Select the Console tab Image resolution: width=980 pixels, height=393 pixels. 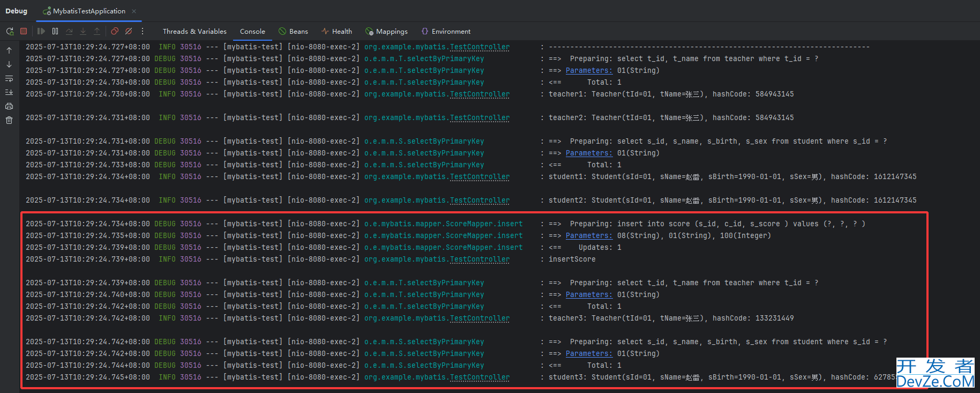(252, 32)
